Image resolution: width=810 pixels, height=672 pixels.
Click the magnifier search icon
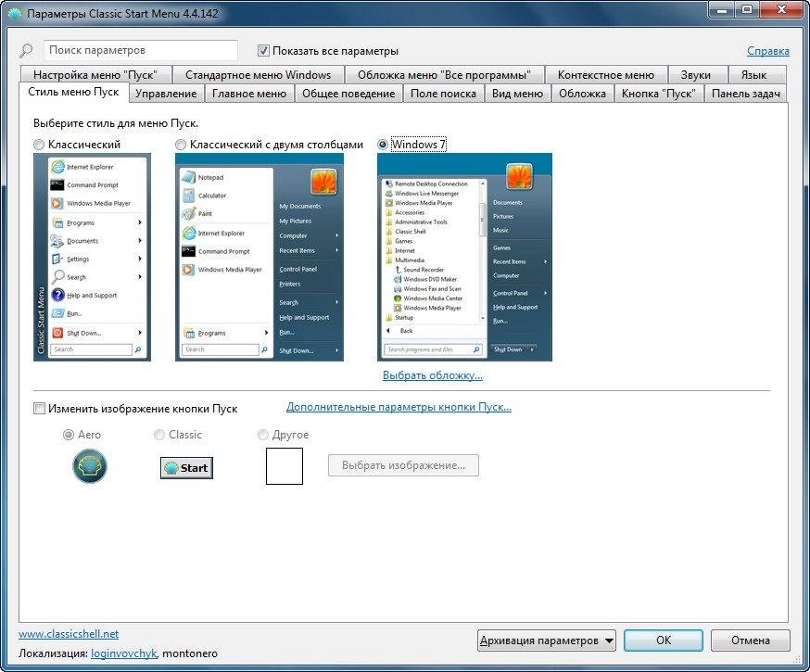click(26, 51)
